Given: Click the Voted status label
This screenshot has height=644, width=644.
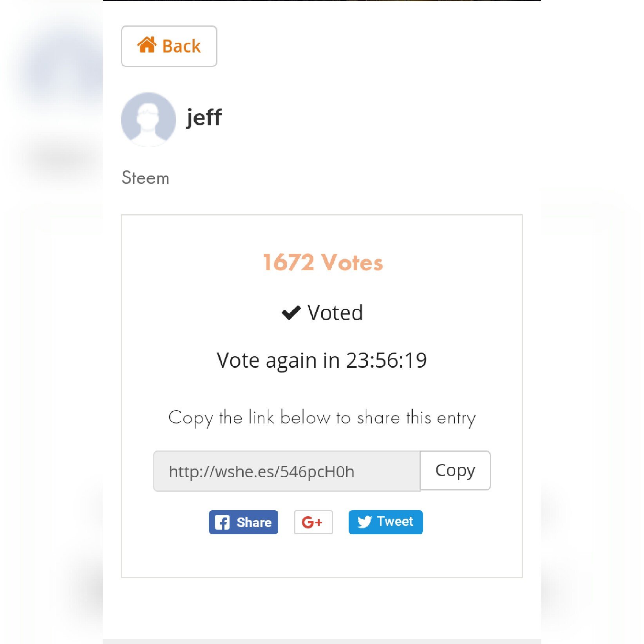Looking at the screenshot, I should (335, 313).
